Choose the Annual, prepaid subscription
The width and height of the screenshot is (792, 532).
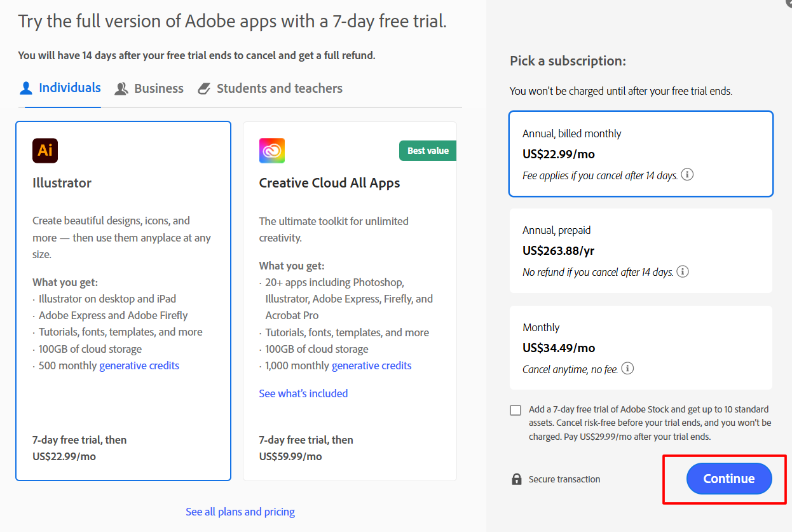click(641, 250)
